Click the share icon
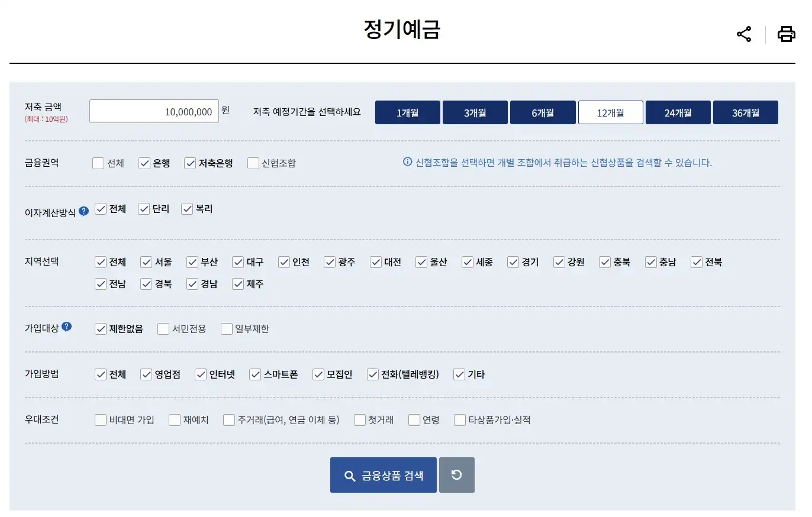The image size is (812, 517). [x=744, y=34]
